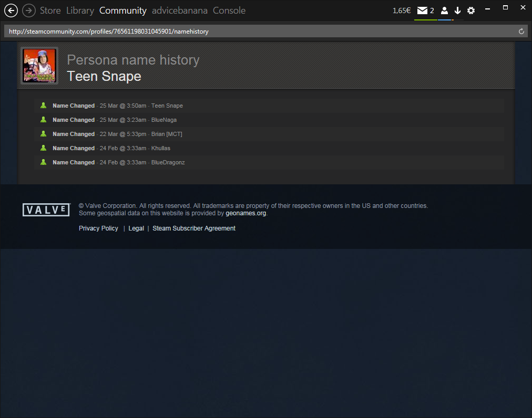Visit the geonames.org link
532x418 pixels.
click(246, 213)
